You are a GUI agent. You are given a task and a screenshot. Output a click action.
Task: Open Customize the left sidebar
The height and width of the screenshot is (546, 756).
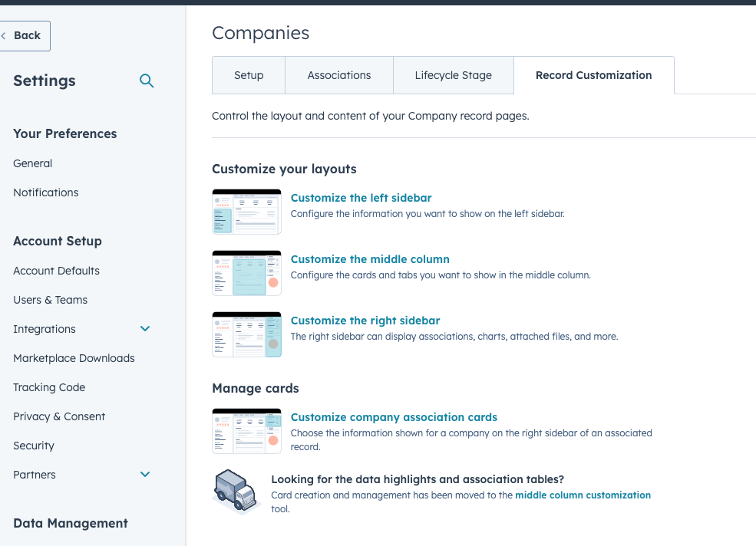pyautogui.click(x=361, y=197)
